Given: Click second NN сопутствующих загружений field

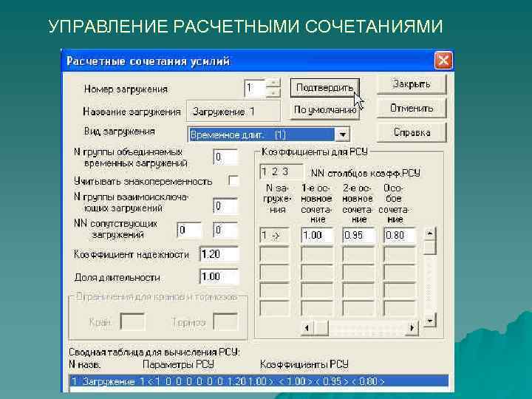Looking at the screenshot, I should 225,230.
